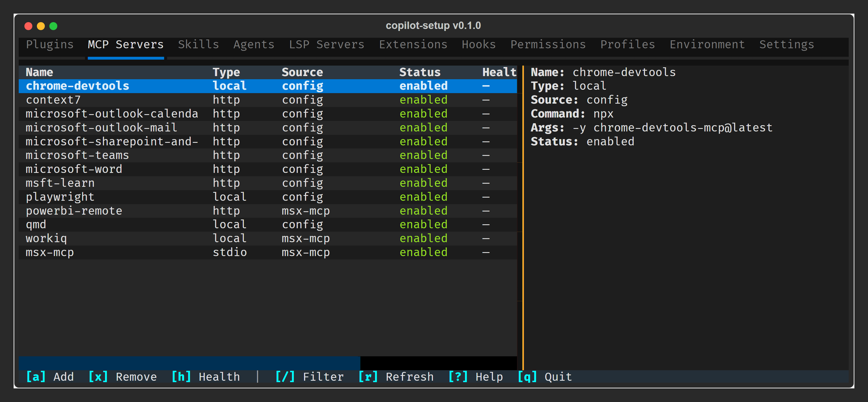Screen dimensions: 868x402
Task: Click enabled status of powerbi-remote row
Action: pos(423,211)
